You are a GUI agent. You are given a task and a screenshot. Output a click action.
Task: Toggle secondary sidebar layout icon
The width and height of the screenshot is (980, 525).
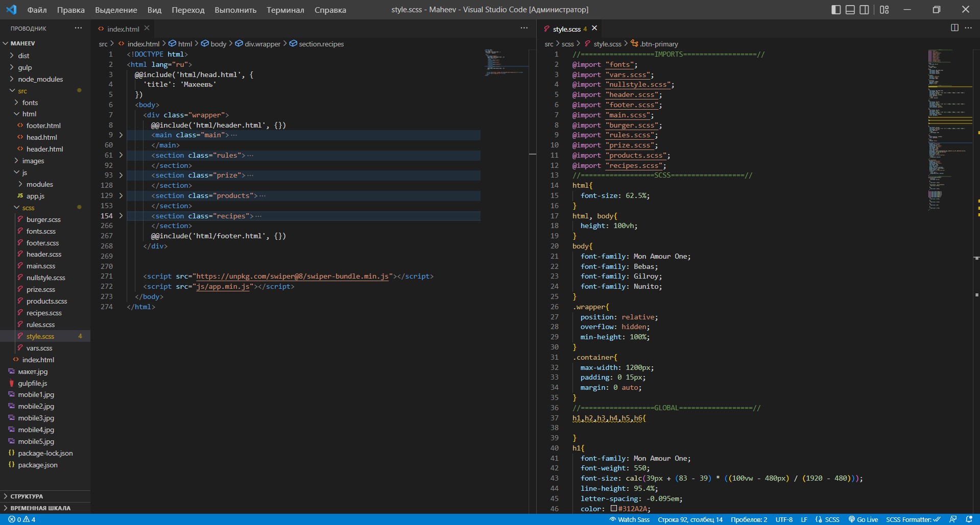coord(864,10)
